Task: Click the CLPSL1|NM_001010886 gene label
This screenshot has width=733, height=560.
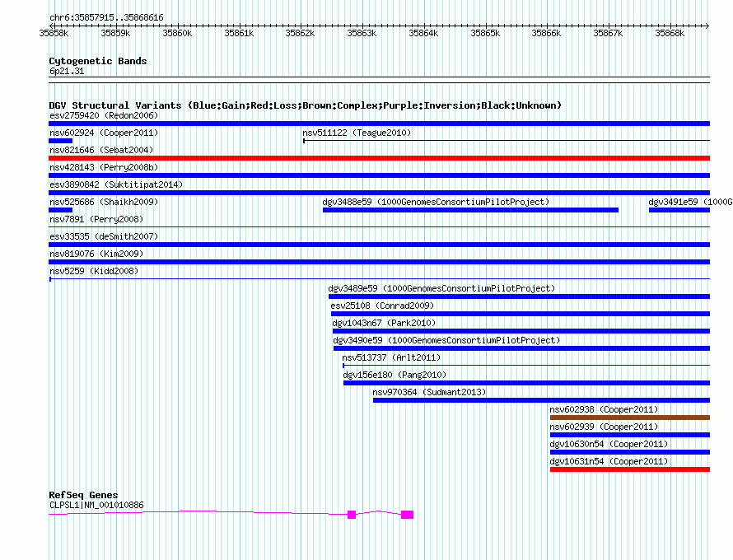Action: (96, 505)
